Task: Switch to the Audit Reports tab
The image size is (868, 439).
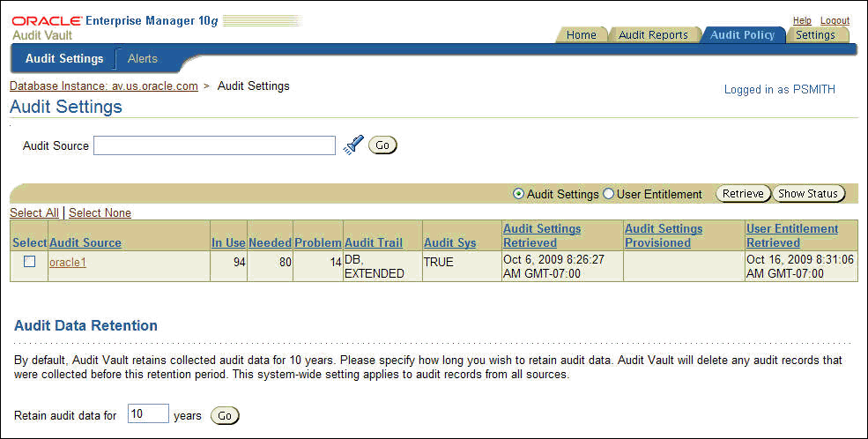Action: point(653,35)
